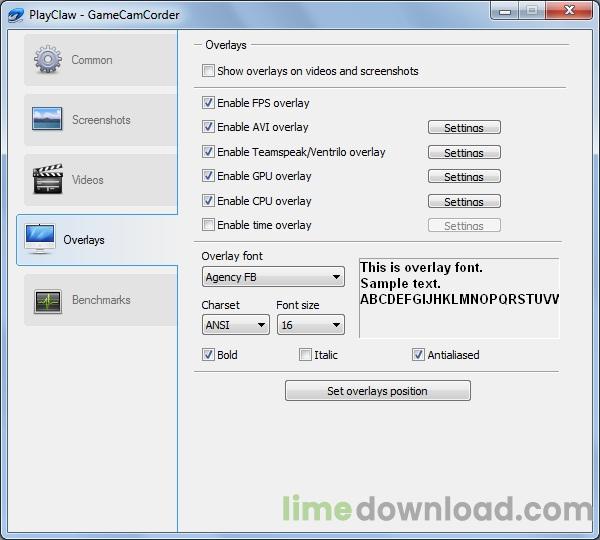
Task: Open the Charset dropdown showing ANSI
Action: tap(236, 325)
